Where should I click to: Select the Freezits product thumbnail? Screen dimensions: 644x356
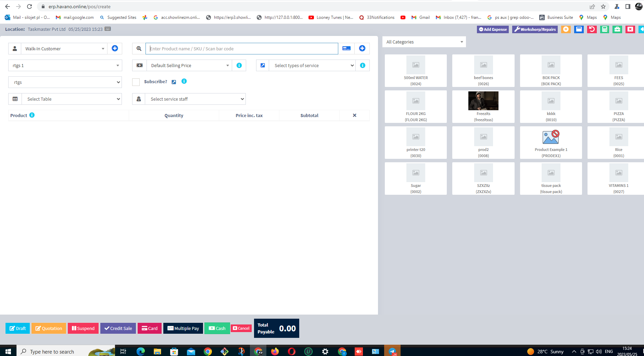point(483,101)
